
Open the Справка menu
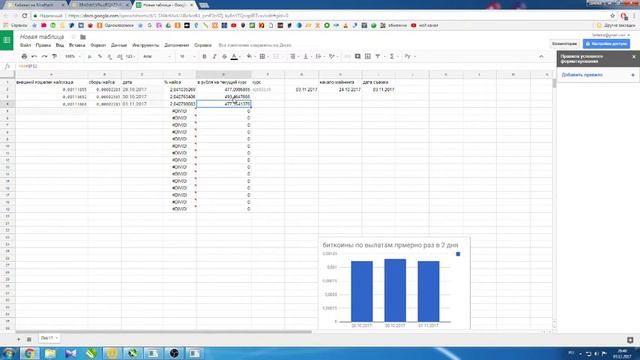(x=203, y=45)
